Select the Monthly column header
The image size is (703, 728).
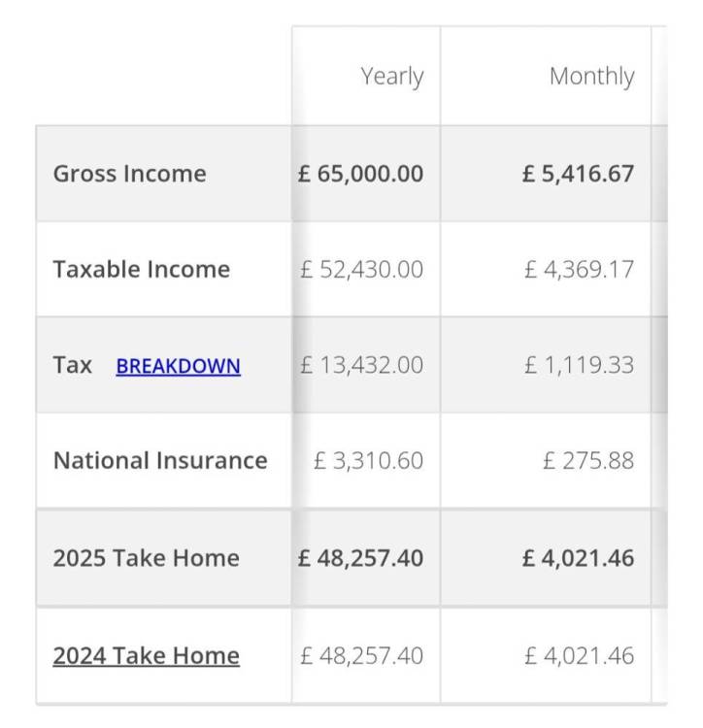point(591,77)
